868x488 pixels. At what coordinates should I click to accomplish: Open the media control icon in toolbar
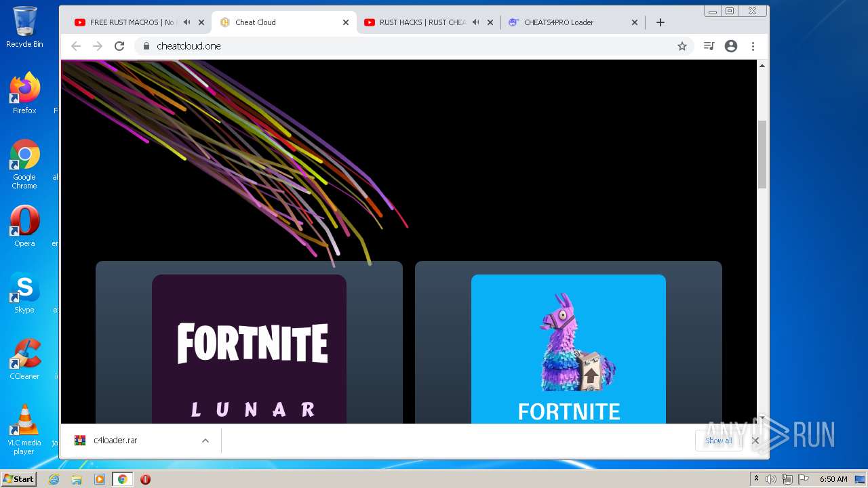[x=709, y=46]
